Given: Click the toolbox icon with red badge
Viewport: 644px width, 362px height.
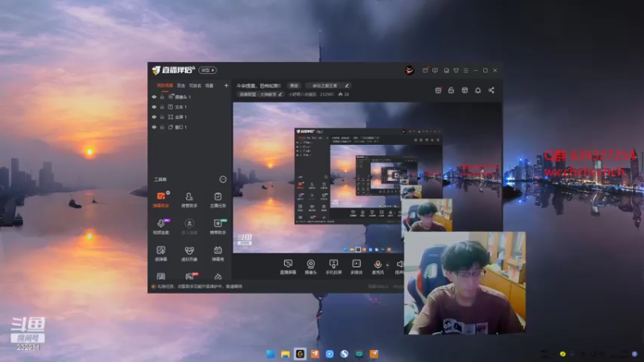Looking at the screenshot, I should [x=189, y=276].
